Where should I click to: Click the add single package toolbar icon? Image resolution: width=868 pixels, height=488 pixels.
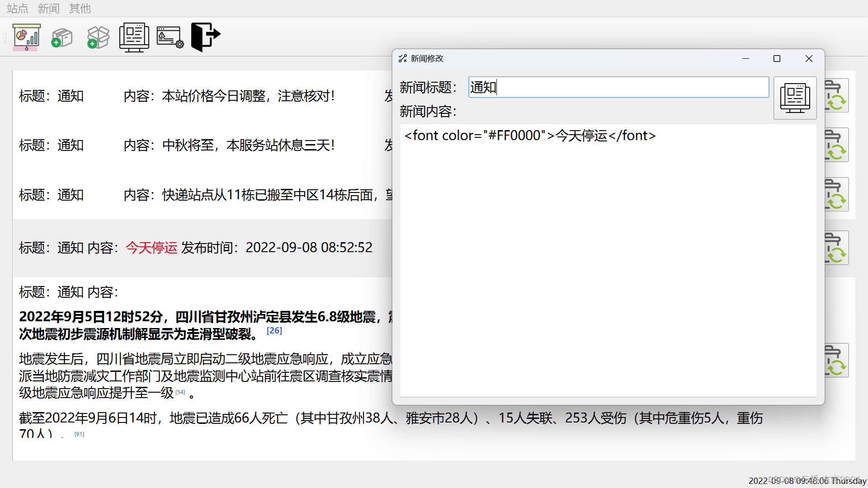[x=62, y=38]
